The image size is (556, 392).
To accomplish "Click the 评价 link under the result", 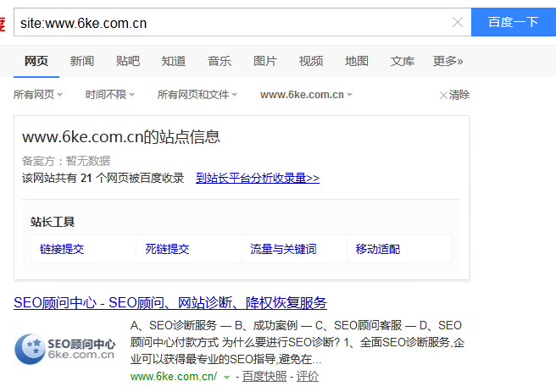I will pos(308,376).
